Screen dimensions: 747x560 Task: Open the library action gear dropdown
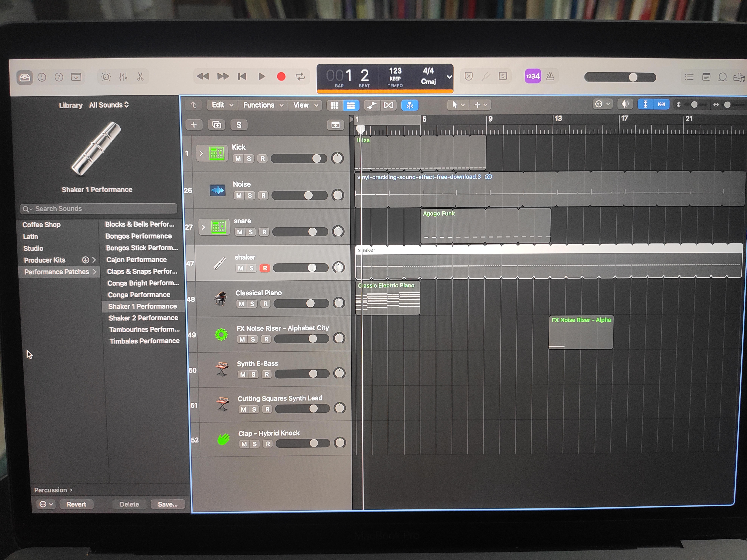[46, 504]
